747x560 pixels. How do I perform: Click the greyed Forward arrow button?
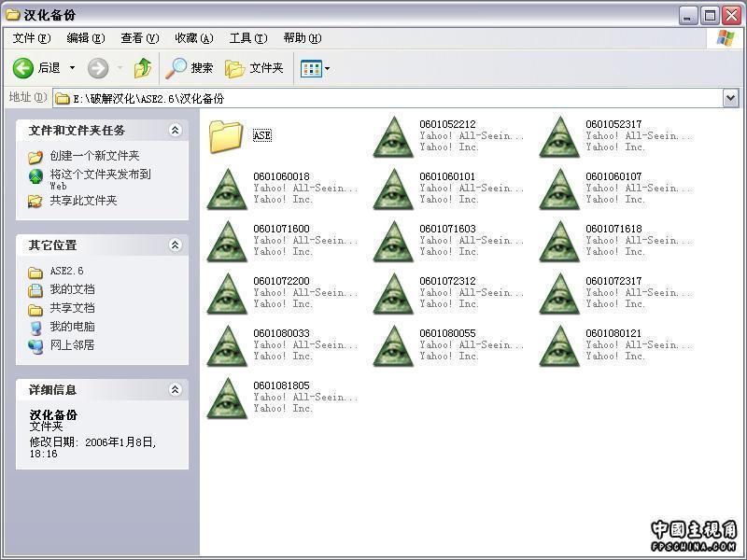coord(98,68)
